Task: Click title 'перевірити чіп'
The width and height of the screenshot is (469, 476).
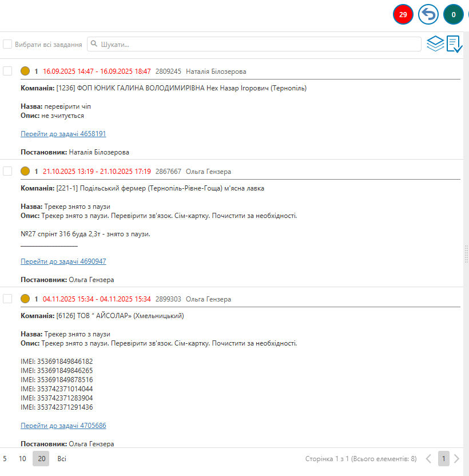Action: click(67, 106)
